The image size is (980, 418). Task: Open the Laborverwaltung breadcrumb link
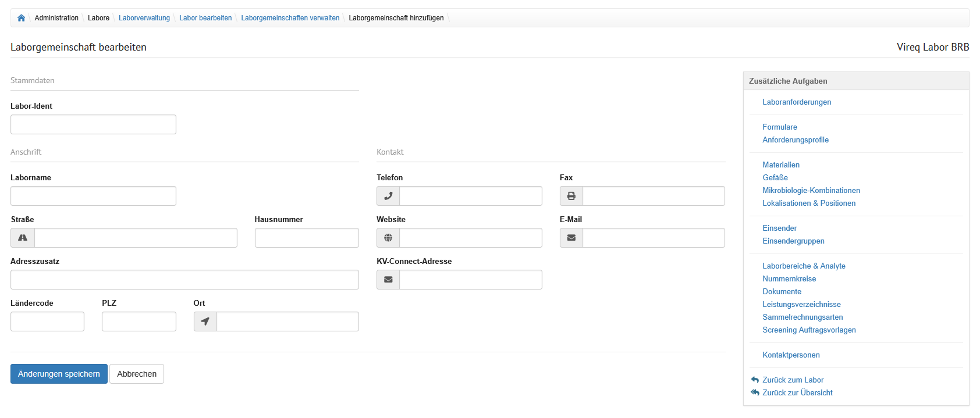point(144,18)
